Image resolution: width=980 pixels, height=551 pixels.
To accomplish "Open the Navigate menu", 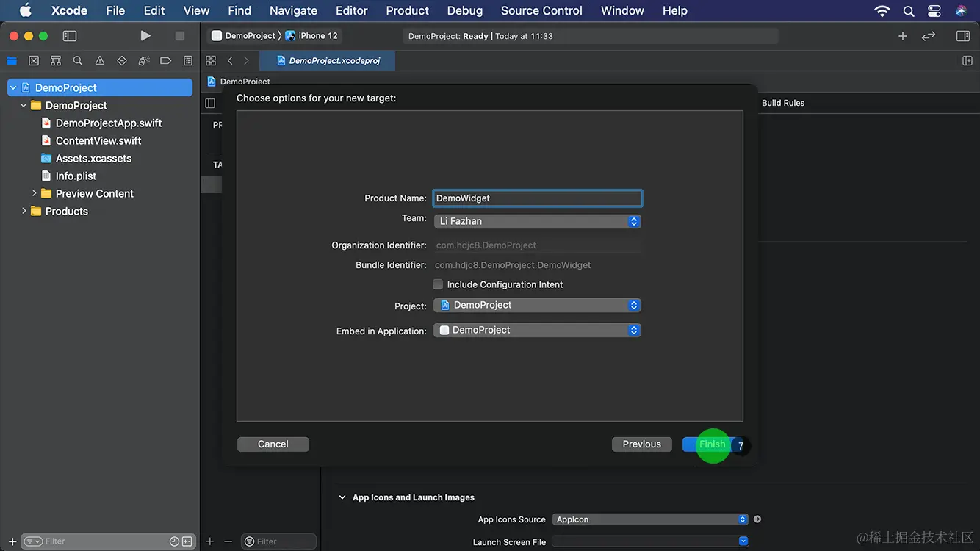I will coord(293,11).
